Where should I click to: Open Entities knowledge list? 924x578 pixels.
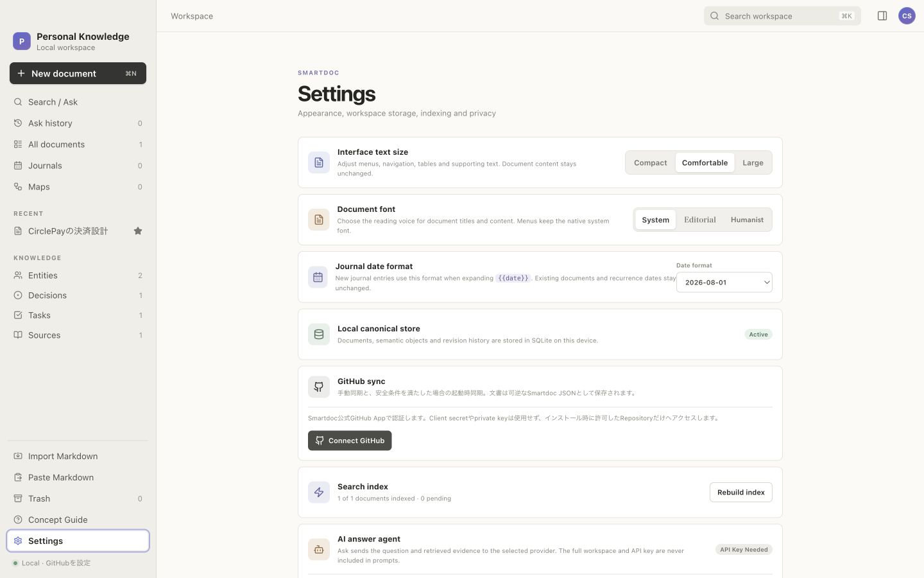point(78,275)
